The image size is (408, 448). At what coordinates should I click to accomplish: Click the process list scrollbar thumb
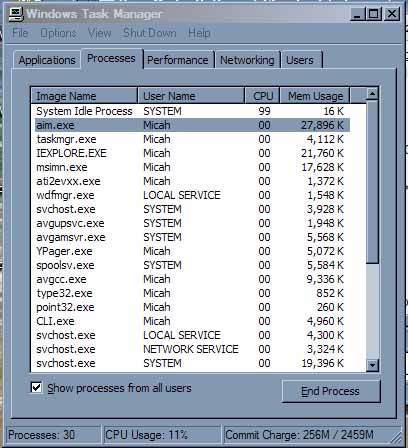click(372, 182)
